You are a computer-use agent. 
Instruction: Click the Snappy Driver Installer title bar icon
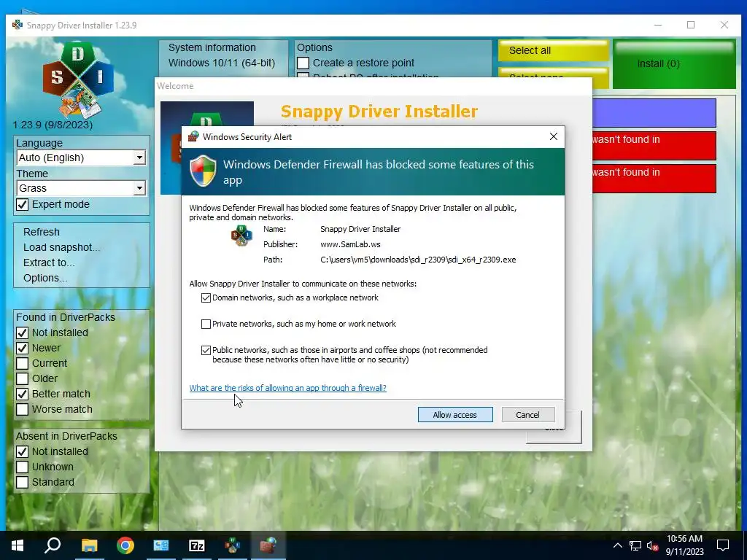[x=18, y=25]
